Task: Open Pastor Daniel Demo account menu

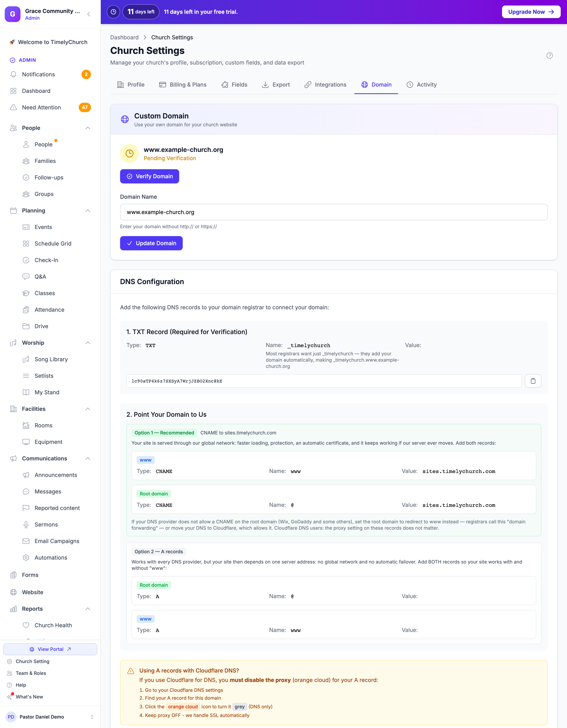Action: tap(50, 717)
